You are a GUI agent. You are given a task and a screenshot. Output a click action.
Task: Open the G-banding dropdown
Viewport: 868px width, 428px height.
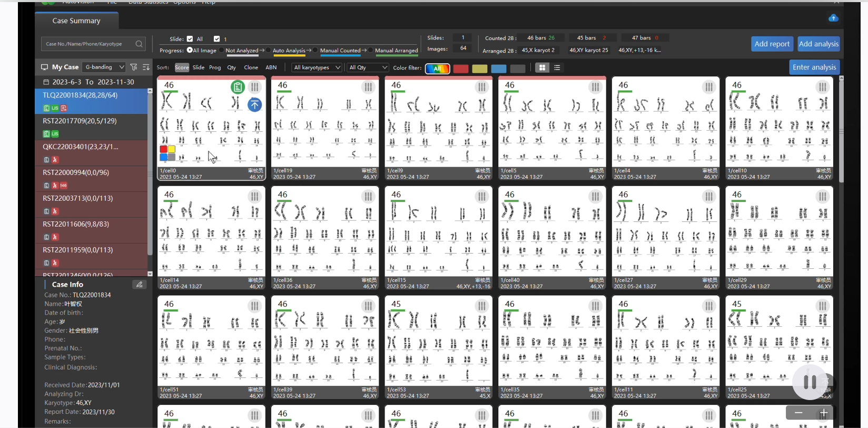pos(104,67)
